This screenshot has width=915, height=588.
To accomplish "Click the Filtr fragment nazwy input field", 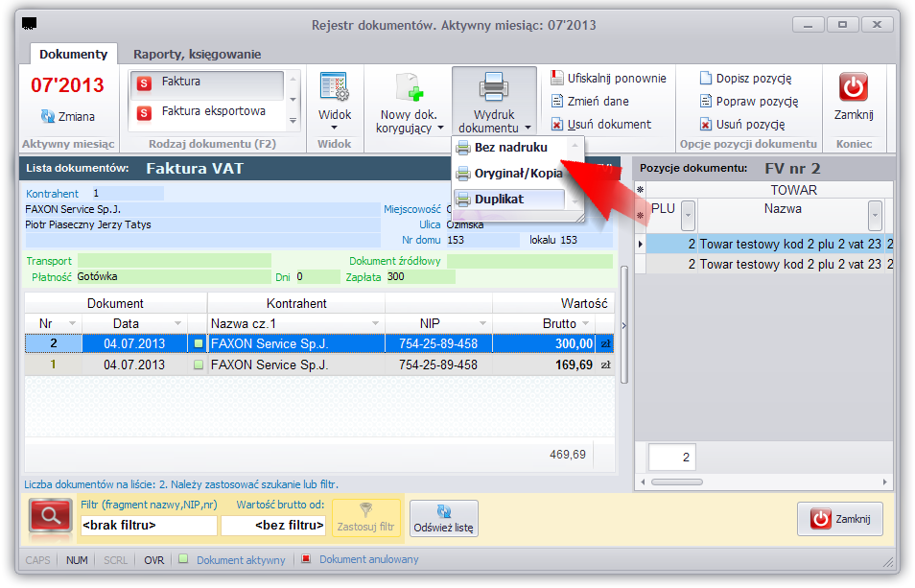I will pyautogui.click(x=149, y=525).
